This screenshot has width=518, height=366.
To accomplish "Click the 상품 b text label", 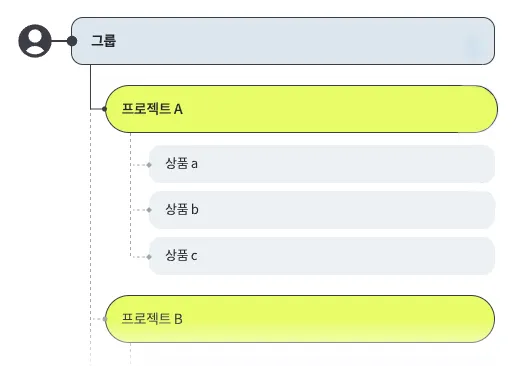I will coord(182,209).
